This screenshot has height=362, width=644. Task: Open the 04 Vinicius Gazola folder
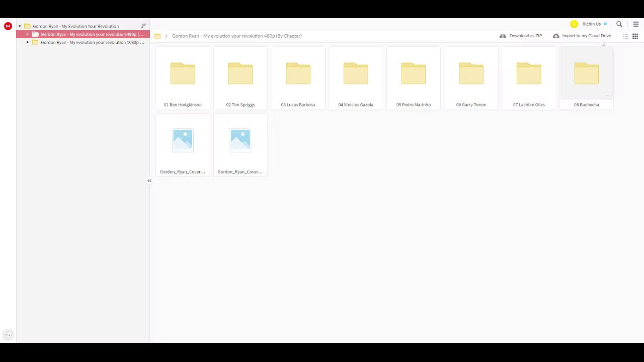[x=356, y=78]
